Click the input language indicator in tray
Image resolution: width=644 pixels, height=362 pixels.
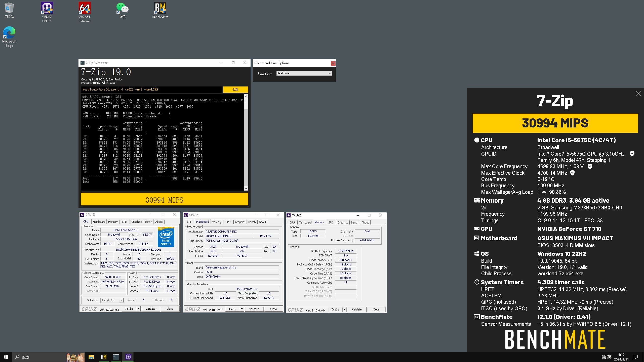(609, 357)
